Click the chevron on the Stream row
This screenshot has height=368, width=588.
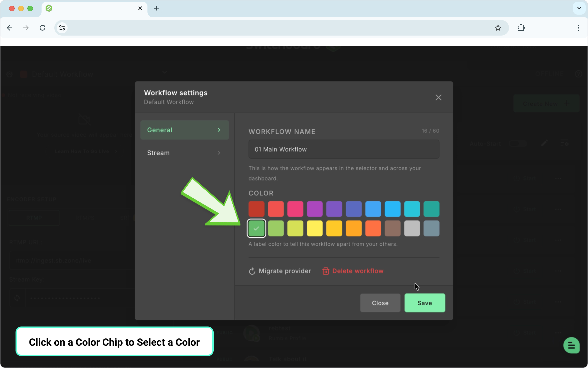(x=219, y=153)
